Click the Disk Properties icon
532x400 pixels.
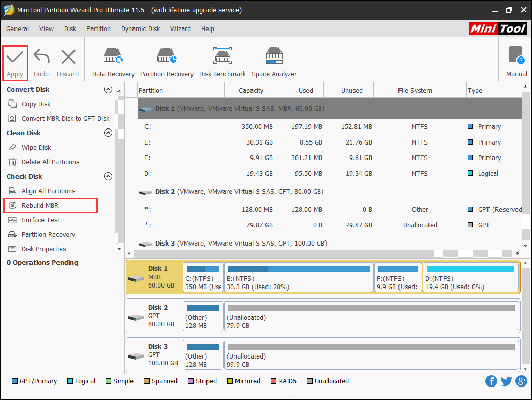pos(12,249)
